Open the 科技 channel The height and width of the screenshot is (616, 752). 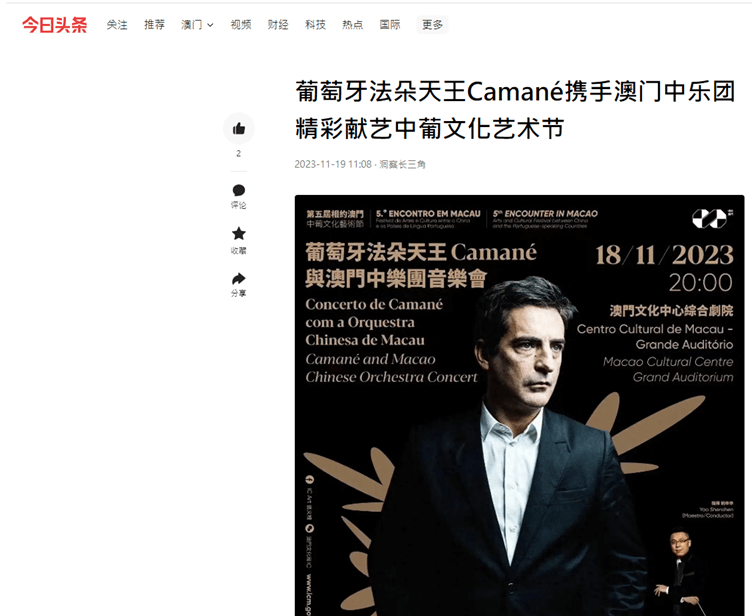coord(315,25)
